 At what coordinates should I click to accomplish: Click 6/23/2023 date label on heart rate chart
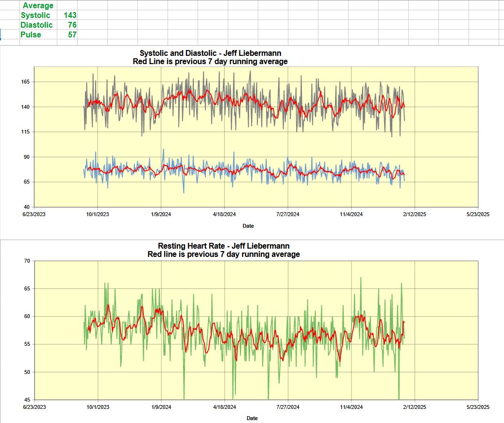point(35,407)
